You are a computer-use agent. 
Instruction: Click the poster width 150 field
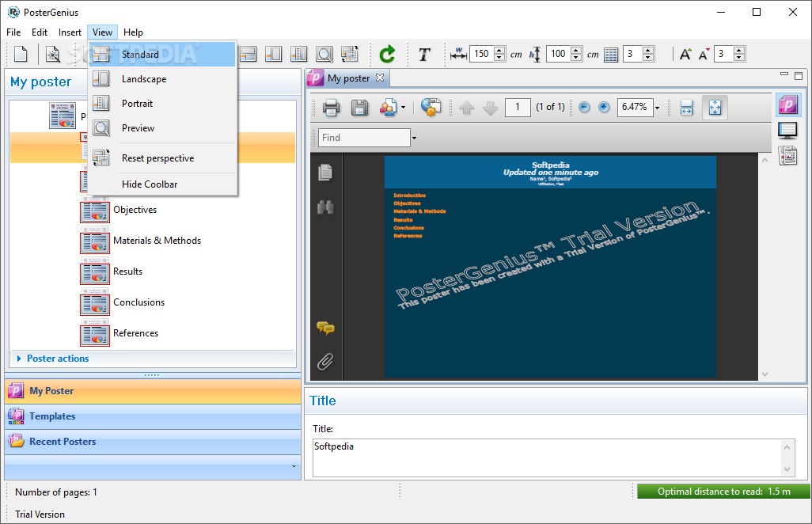482,54
